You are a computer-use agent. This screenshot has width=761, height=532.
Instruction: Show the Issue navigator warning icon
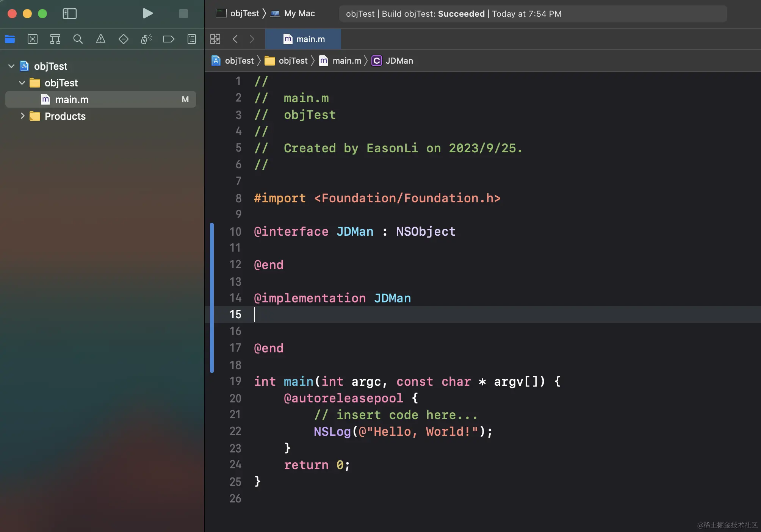click(x=101, y=39)
